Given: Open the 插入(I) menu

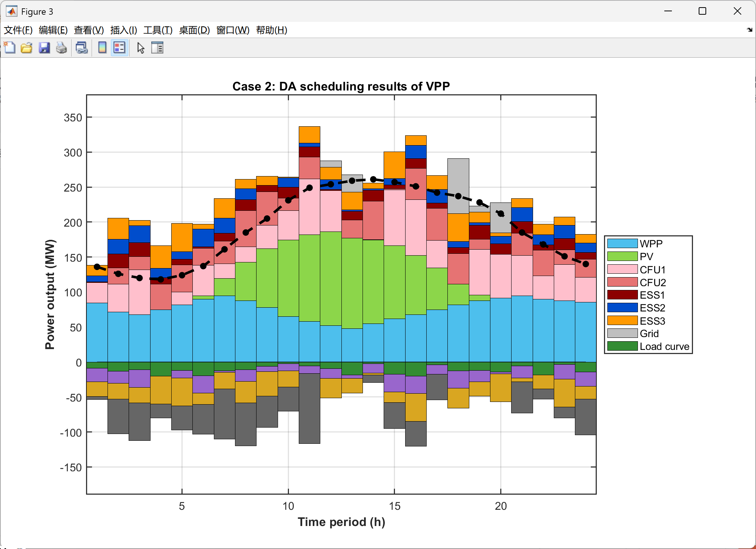Looking at the screenshot, I should pos(123,30).
